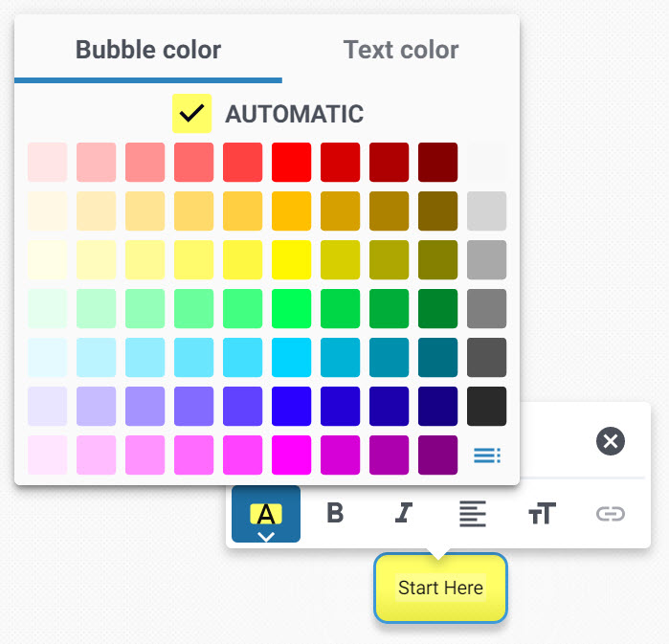The width and height of the screenshot is (669, 644).
Task: Choose the magenta swatch in bottom row
Action: click(291, 455)
